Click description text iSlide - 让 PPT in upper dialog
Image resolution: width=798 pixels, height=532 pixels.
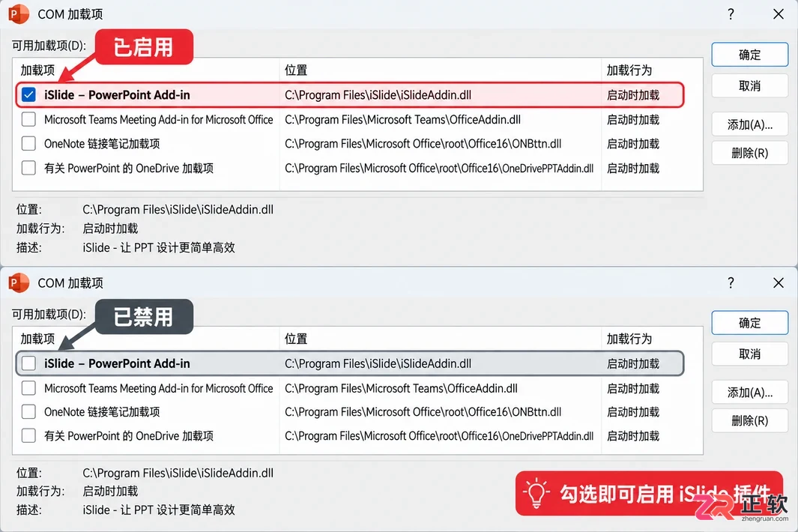[159, 247]
